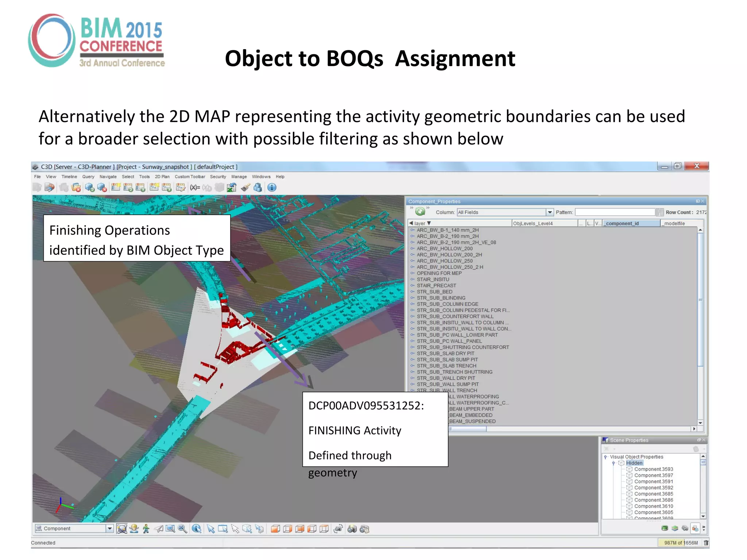This screenshot has height=560, width=747.
Task: Click the (x)= variable expression icon
Action: [195, 187]
